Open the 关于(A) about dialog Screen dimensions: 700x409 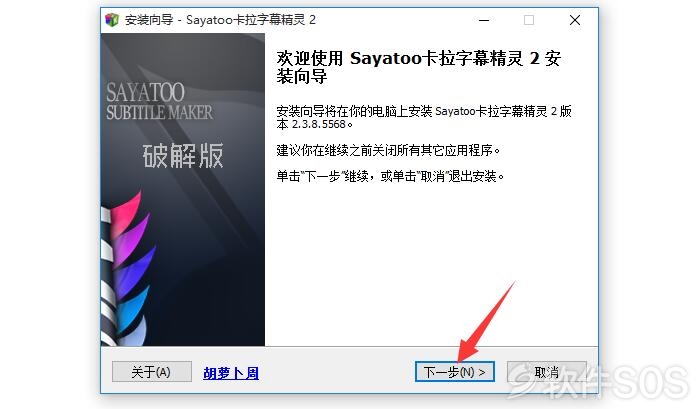click(152, 372)
